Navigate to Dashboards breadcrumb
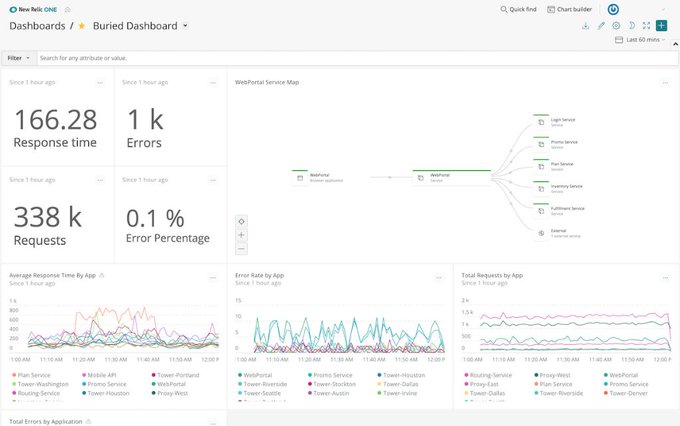 [37, 26]
